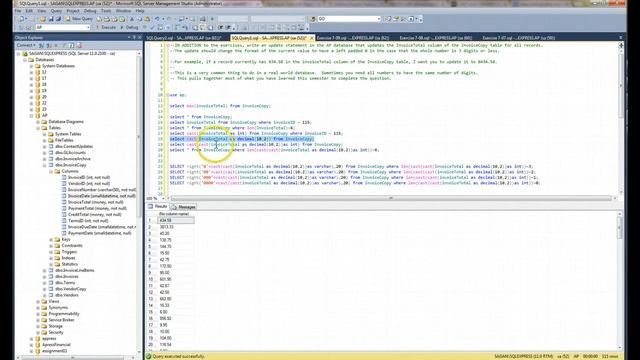Click the dbo.VendorCopy table row
This screenshot has height=360, width=640.
pos(67,289)
